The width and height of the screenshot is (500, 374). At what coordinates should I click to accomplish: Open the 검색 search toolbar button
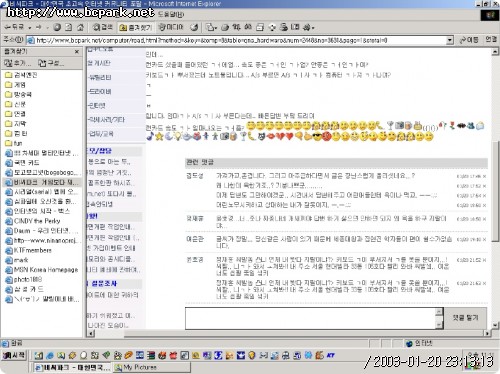pyautogui.click(x=103, y=27)
